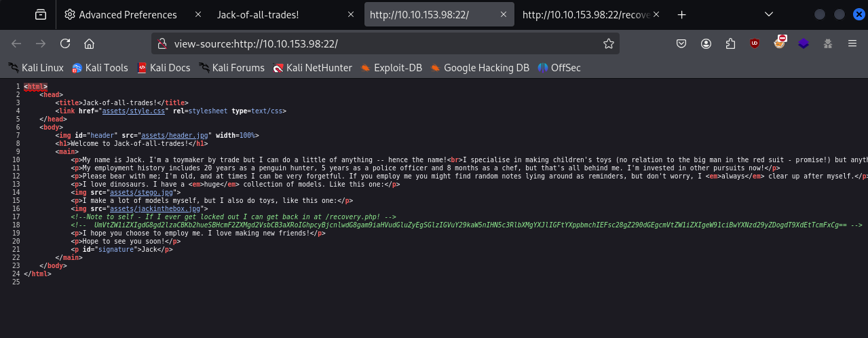This screenshot has height=338, width=868.
Task: Close the recovery page tab
Action: pos(656,15)
